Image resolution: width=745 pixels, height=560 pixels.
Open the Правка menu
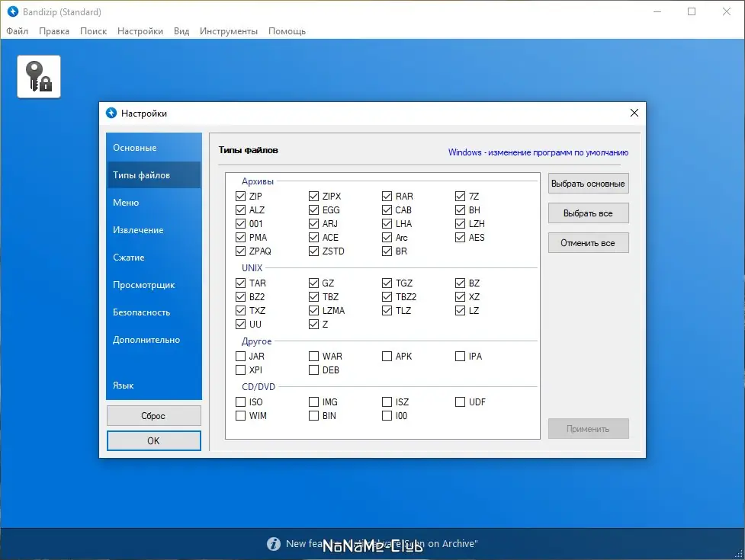(x=54, y=31)
